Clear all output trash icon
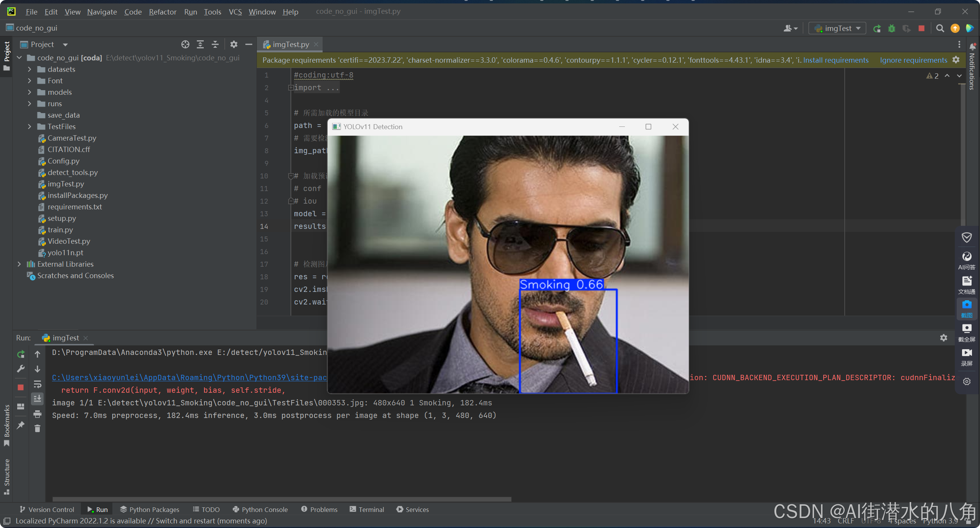The width and height of the screenshot is (980, 528). (x=37, y=429)
